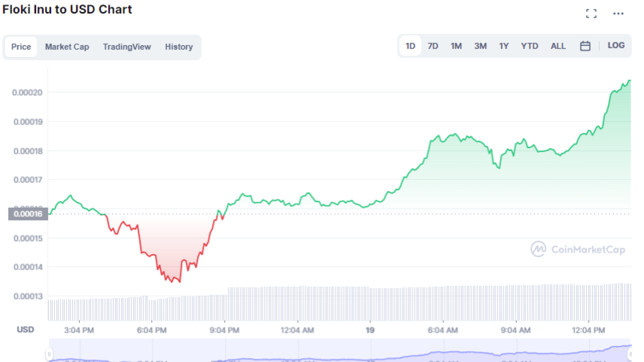Open the three-dot more options menu
Screen dimensions: 644x362
tap(618, 14)
